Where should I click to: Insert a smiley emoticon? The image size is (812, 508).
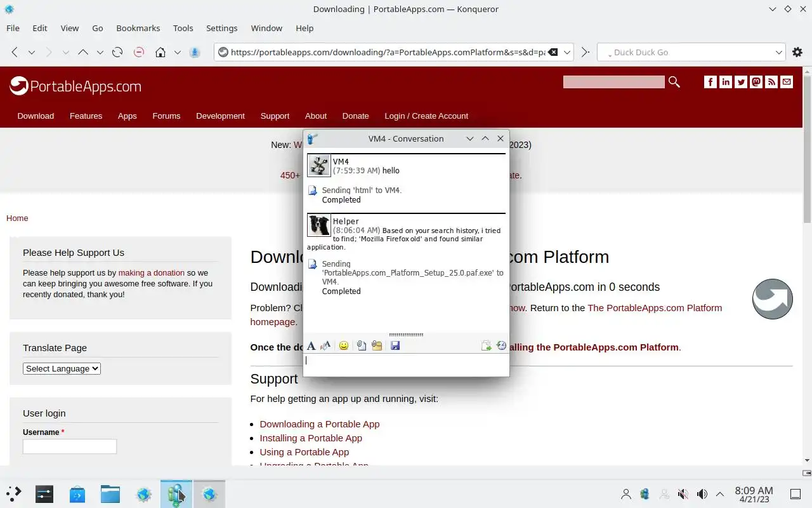pyautogui.click(x=344, y=345)
